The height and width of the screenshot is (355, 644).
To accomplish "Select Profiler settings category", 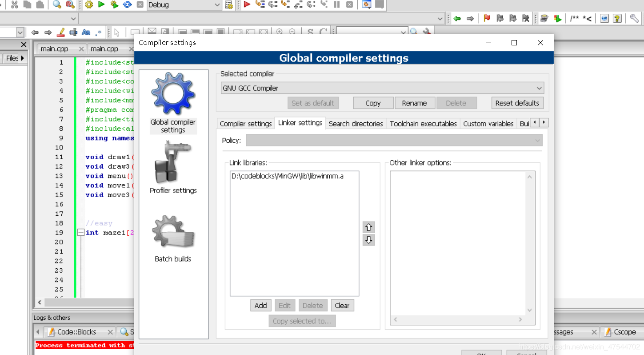I will coord(173,168).
